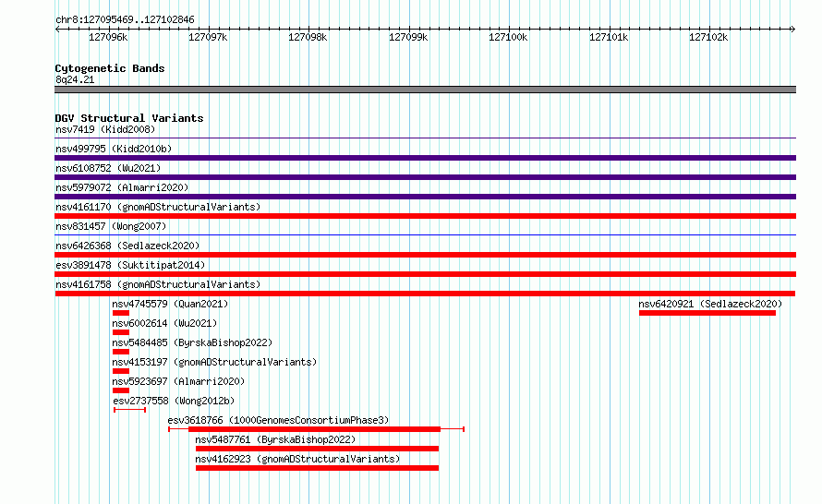Click the 127099k ruler tick label
Viewport: 822px width, 504px height.
coord(408,37)
